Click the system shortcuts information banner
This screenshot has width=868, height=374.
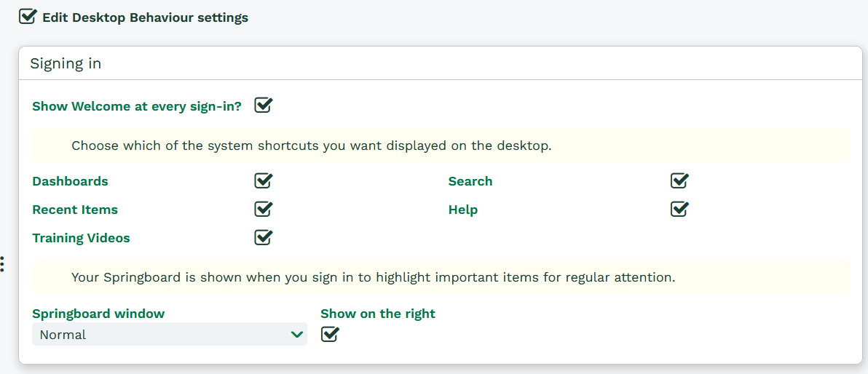(440, 146)
